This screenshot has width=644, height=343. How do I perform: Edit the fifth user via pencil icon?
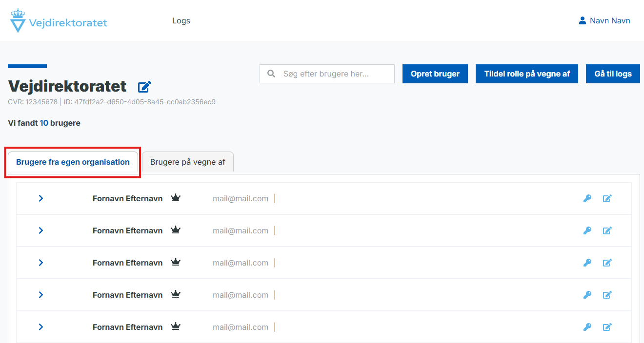coord(607,327)
